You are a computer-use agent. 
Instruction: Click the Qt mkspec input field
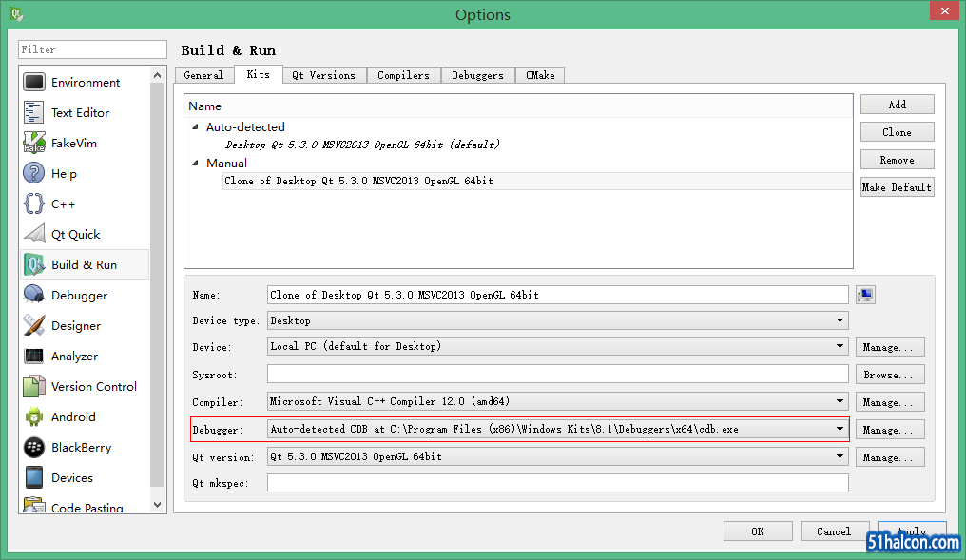coord(557,483)
